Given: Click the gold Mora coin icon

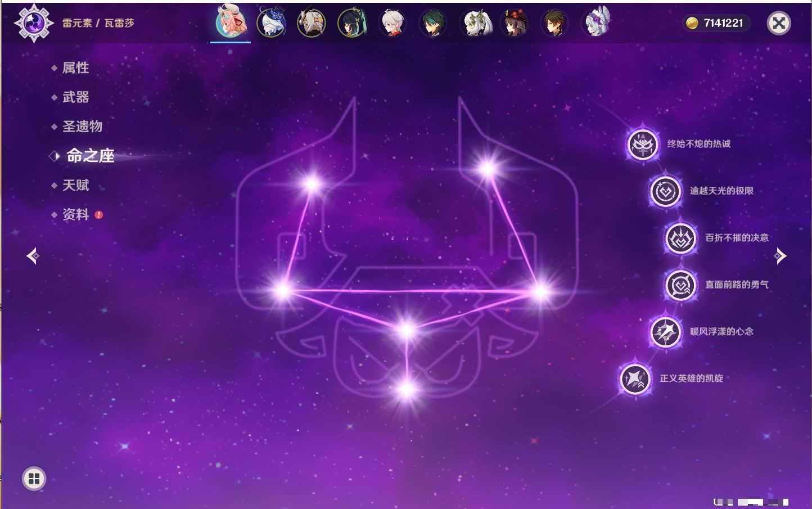Looking at the screenshot, I should [692, 23].
